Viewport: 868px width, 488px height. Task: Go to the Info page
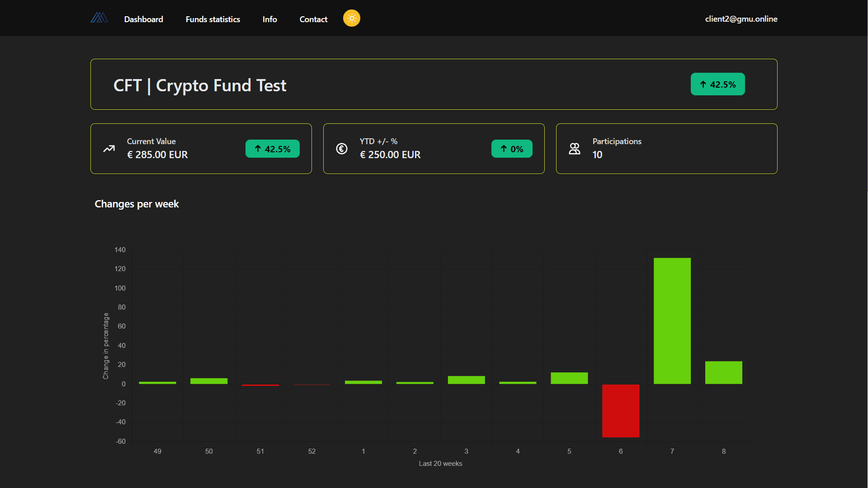(269, 19)
